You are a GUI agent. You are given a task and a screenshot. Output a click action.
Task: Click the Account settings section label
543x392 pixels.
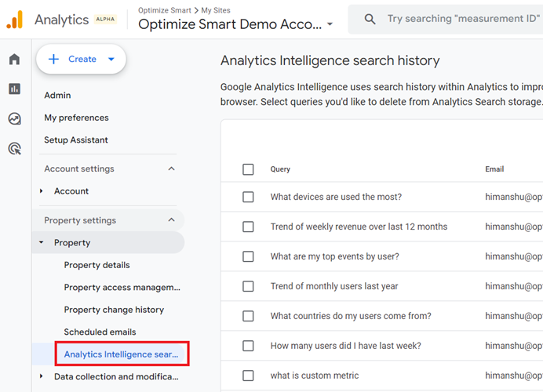pos(79,169)
